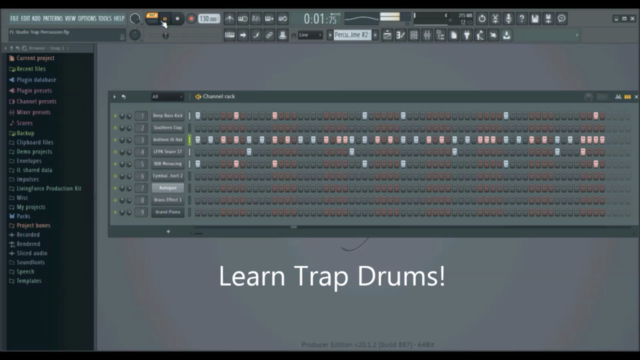
Task: Mute the Deep Bass Kick channel
Action: tap(115, 116)
